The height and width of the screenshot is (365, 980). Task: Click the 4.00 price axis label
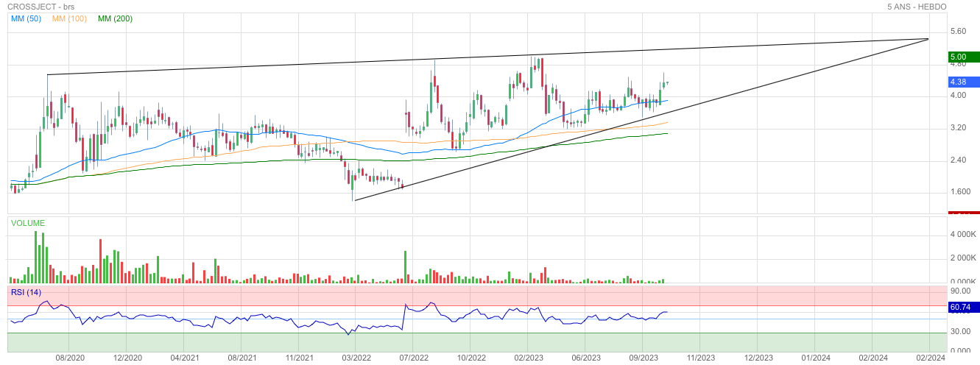[x=958, y=96]
